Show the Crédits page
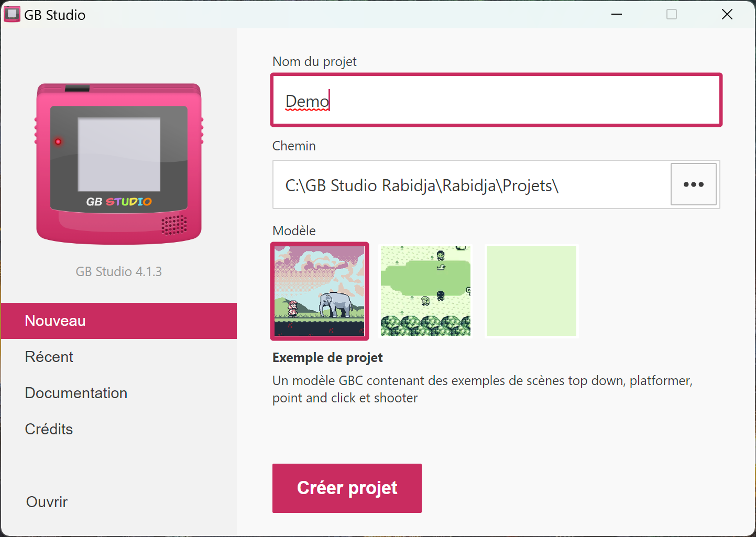 (49, 429)
